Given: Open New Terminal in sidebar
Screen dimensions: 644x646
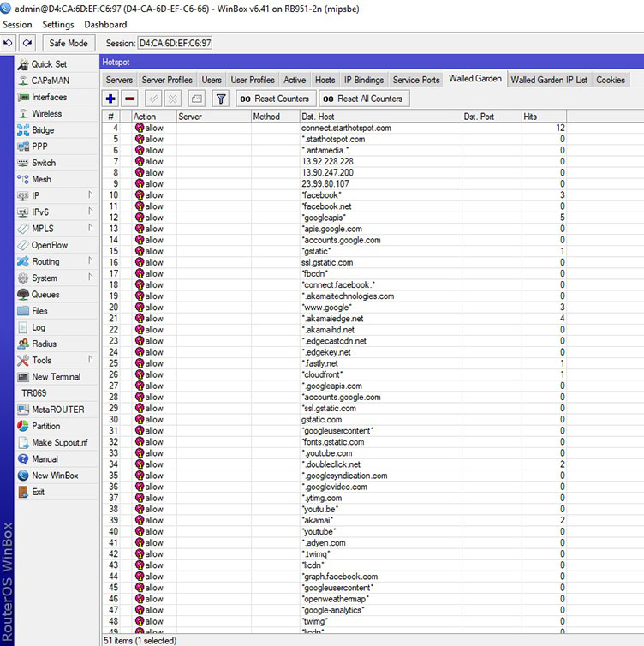Looking at the screenshot, I should tap(57, 377).
